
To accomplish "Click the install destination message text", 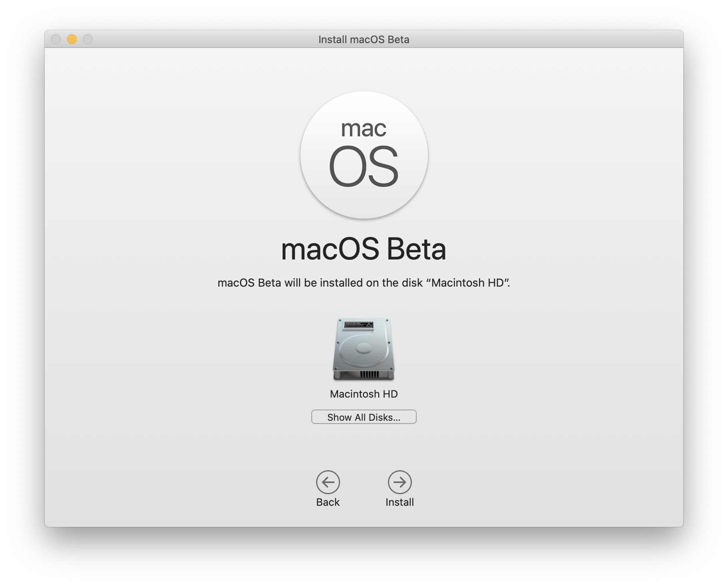I will 364,283.
